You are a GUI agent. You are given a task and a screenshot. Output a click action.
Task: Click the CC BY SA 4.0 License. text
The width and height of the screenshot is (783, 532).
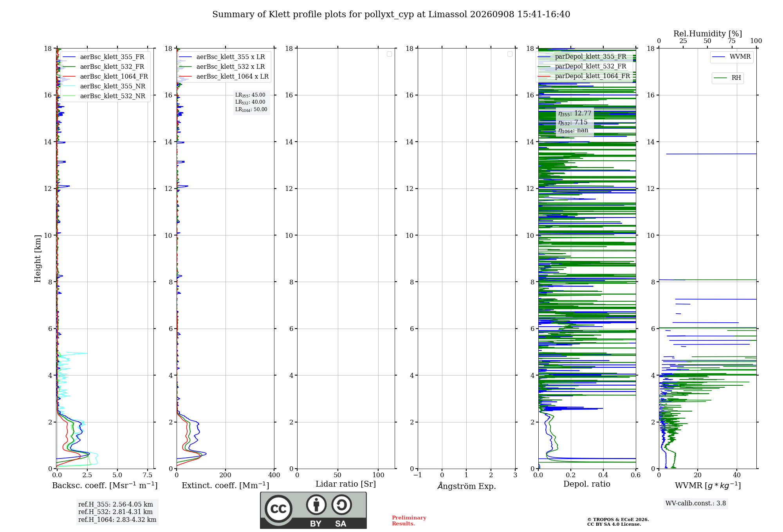(614, 525)
